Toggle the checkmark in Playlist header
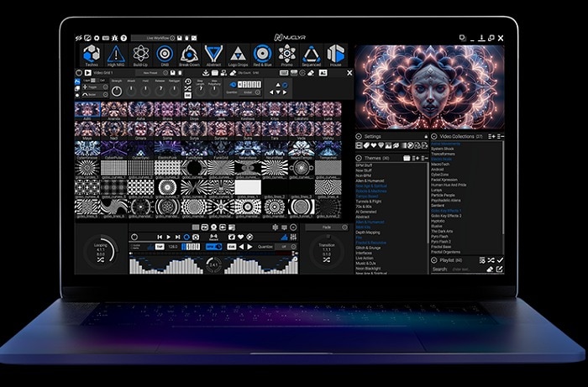The width and height of the screenshot is (588, 387). pos(500,260)
